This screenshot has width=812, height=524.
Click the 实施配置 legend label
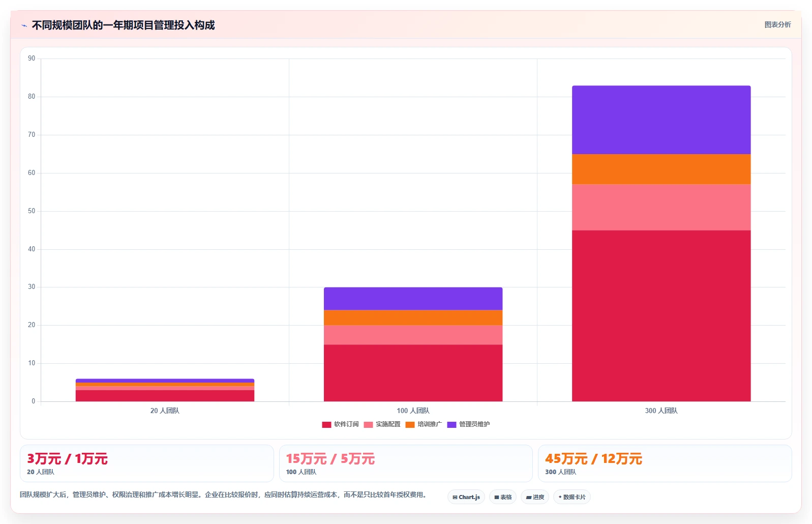[x=388, y=424]
